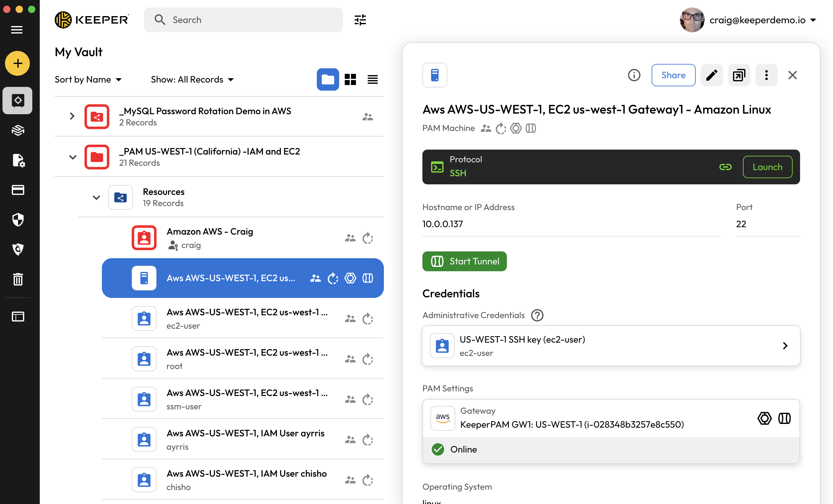Toggle the hamburger navigation menu
833x504 pixels.
[x=17, y=30]
